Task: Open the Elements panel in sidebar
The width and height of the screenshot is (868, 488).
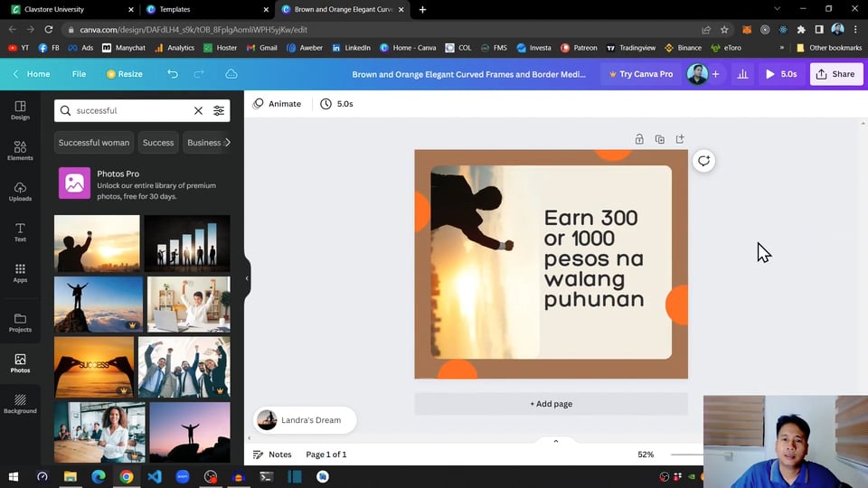Action: [x=20, y=151]
